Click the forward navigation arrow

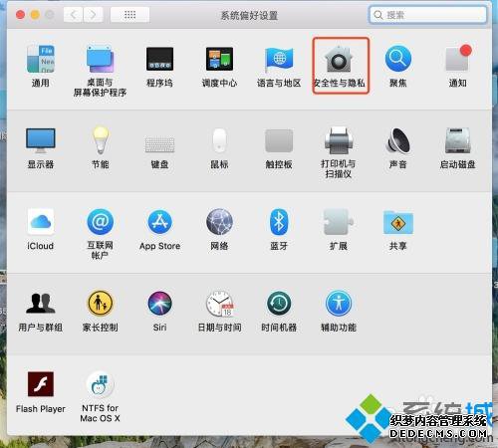pos(93,15)
